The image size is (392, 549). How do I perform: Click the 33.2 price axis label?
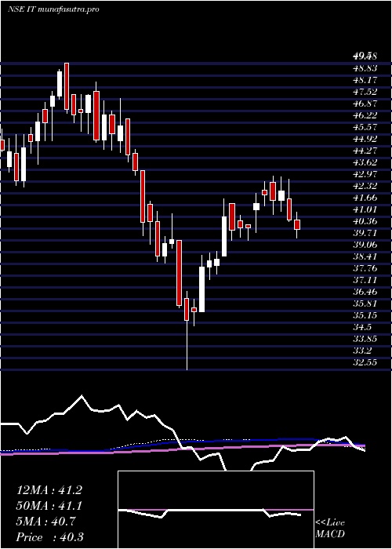[x=361, y=351]
